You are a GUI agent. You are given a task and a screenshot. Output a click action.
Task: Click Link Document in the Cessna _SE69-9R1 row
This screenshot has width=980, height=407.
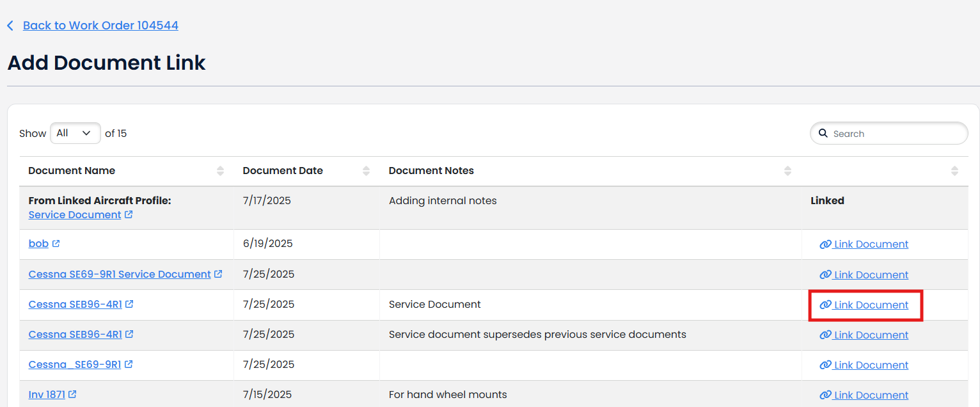(x=864, y=365)
